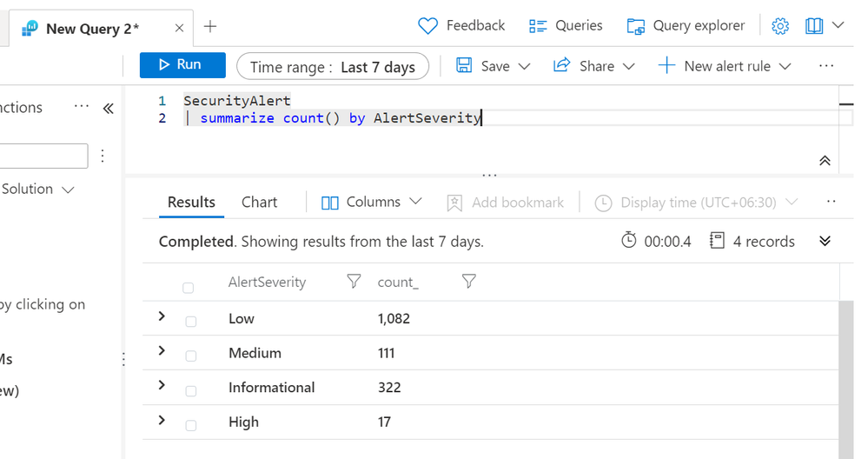
Task: Click the count_ column filter icon
Action: coord(469,282)
